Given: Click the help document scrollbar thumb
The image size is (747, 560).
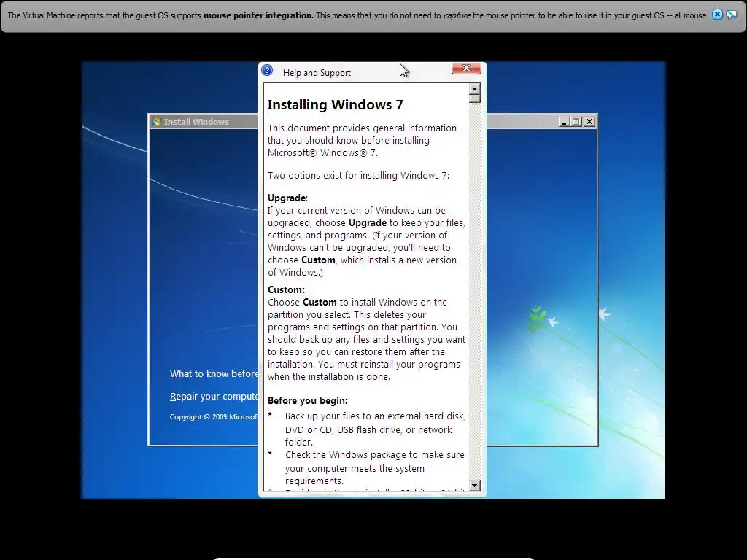Looking at the screenshot, I should click(474, 98).
